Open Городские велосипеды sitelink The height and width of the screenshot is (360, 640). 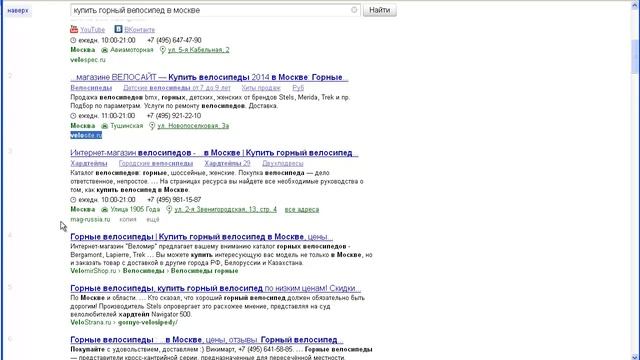click(x=156, y=163)
